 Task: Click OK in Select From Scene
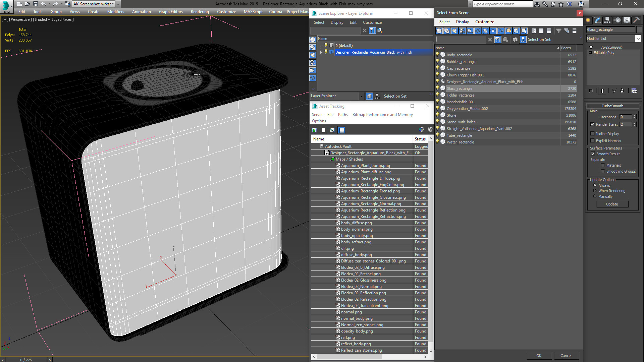click(539, 356)
